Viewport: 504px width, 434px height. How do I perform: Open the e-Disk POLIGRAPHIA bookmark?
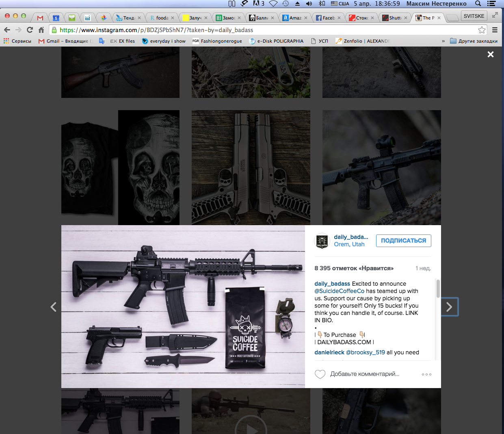277,41
